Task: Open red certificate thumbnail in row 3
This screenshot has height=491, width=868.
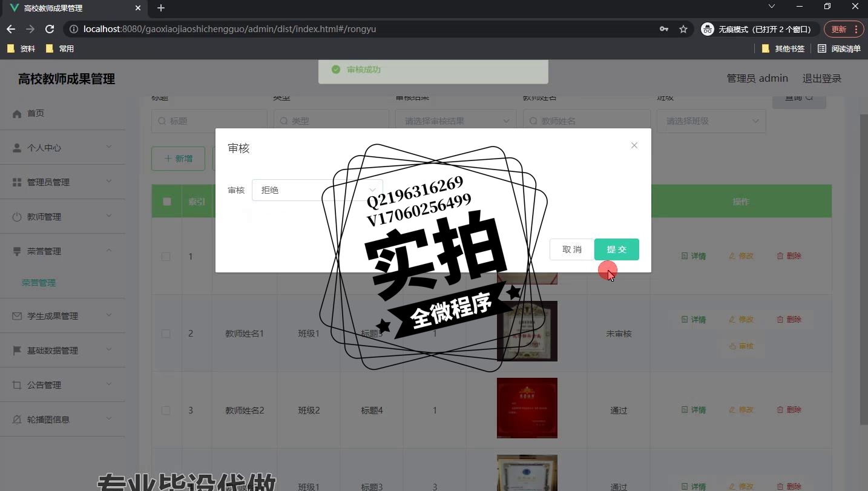Action: 527,408
